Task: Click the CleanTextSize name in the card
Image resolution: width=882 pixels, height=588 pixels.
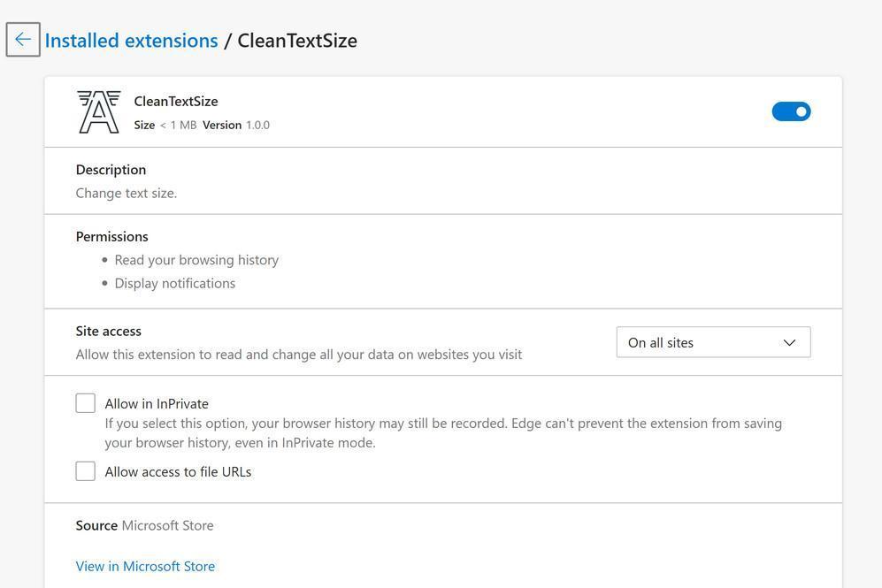Action: (x=176, y=101)
